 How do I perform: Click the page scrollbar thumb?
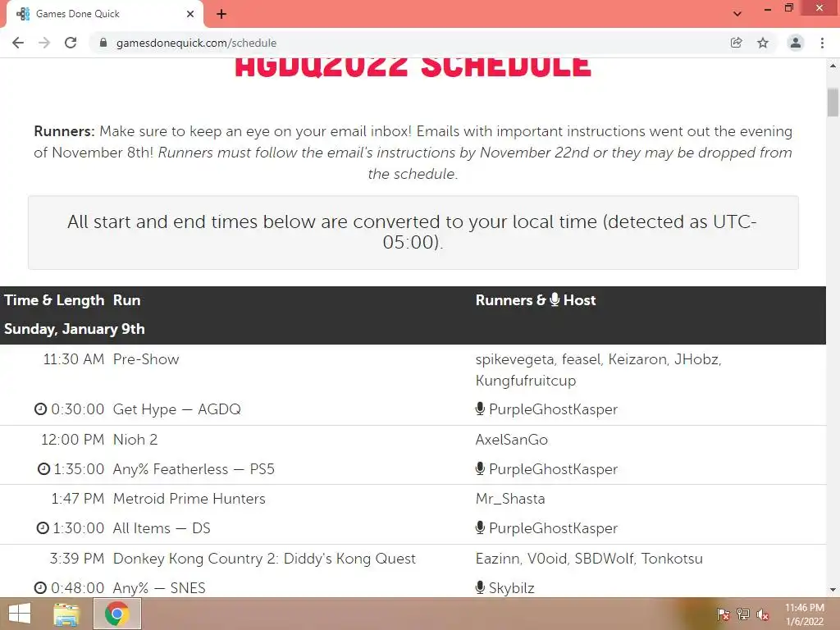833,102
